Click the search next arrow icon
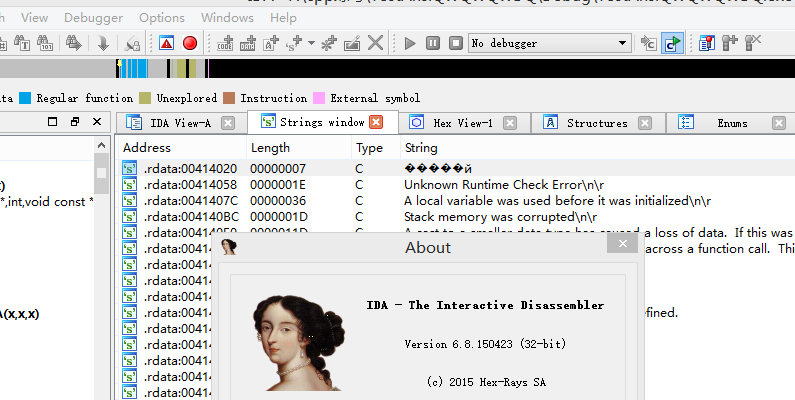Screen dimensions: 795x400 [x=74, y=43]
